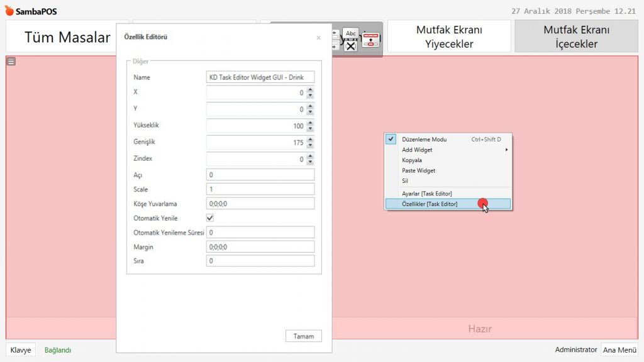This screenshot has width=644, height=362.
Task: Increase the Zindex value with up arrow
Action: [310, 156]
